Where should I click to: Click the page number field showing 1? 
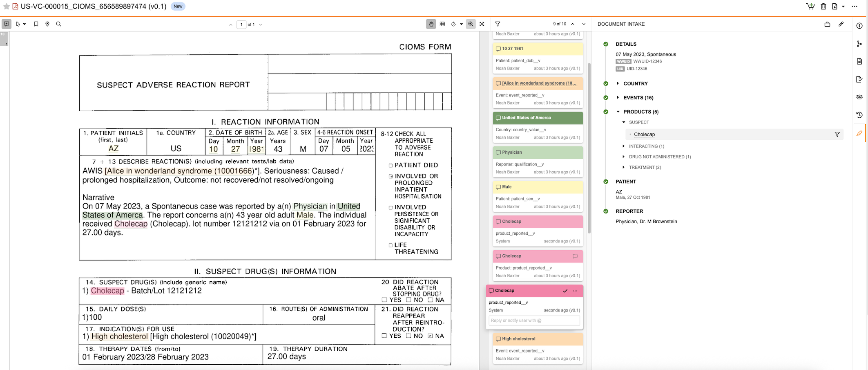pos(241,25)
